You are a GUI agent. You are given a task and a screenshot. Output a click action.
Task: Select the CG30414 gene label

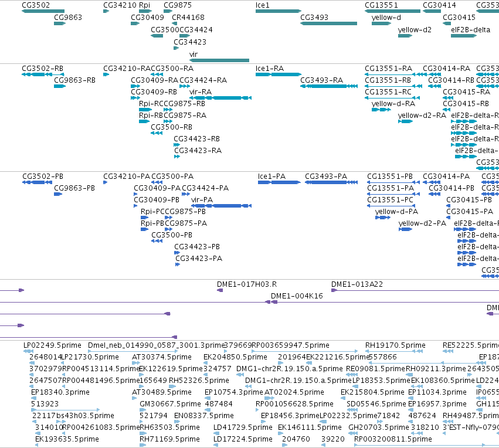[x=439, y=5]
